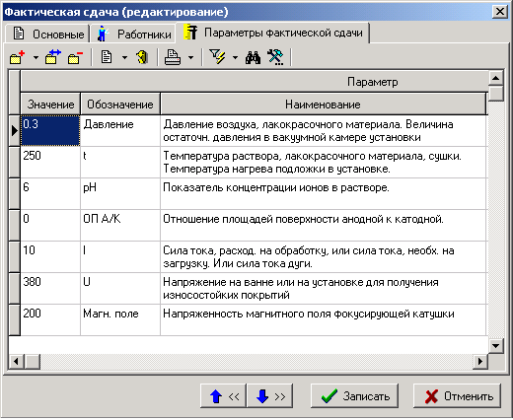This screenshot has width=513, height=420.
Task: Click the filter funnel lightning icon
Action: pos(217,57)
